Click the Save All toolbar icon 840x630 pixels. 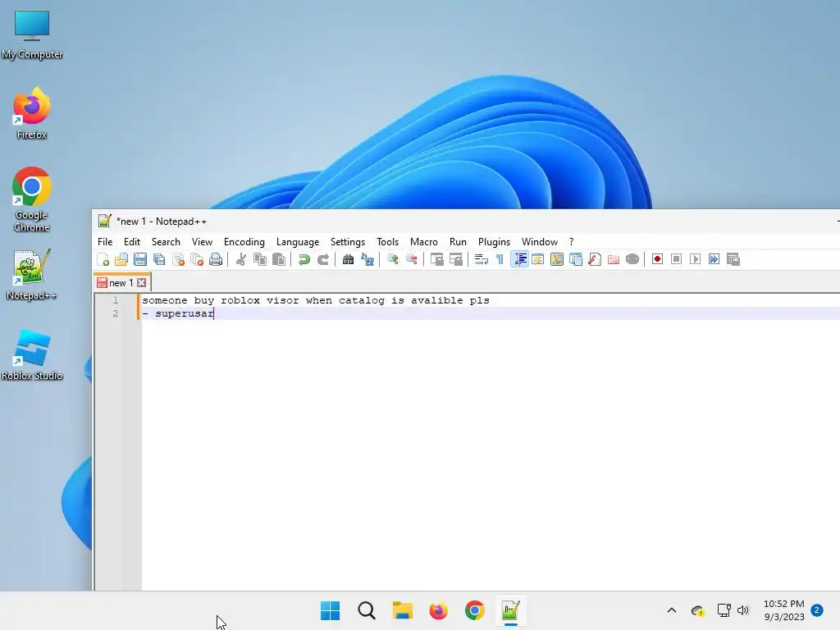coord(159,260)
